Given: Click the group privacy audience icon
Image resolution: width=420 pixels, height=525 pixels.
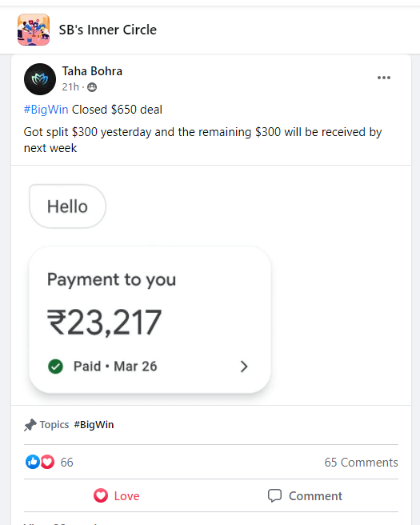Looking at the screenshot, I should (x=92, y=87).
